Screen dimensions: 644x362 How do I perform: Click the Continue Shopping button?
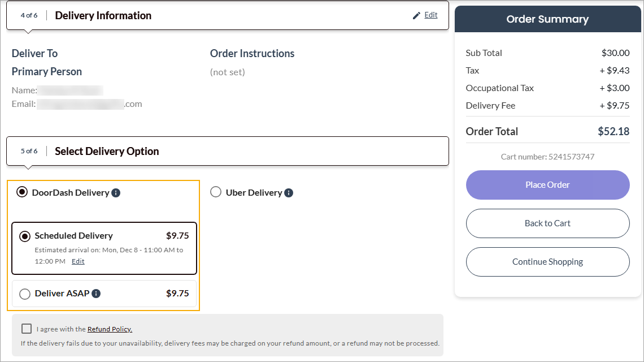(547, 262)
